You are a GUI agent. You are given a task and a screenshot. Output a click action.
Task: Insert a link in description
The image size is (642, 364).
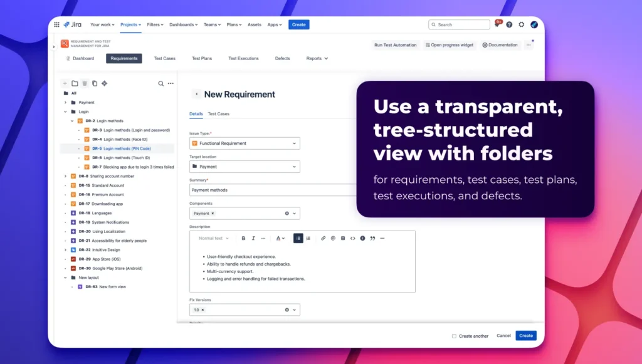[x=323, y=238]
